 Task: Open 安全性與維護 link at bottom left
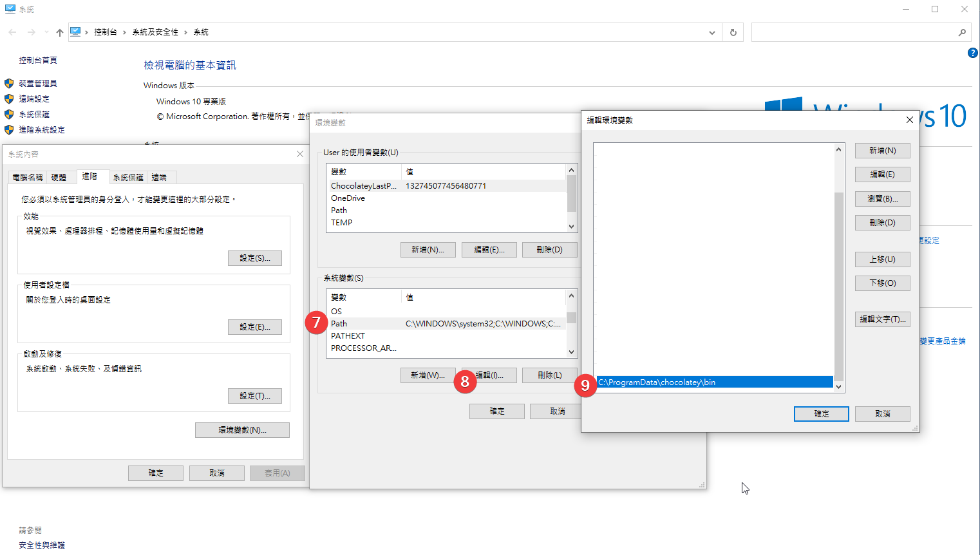click(41, 545)
